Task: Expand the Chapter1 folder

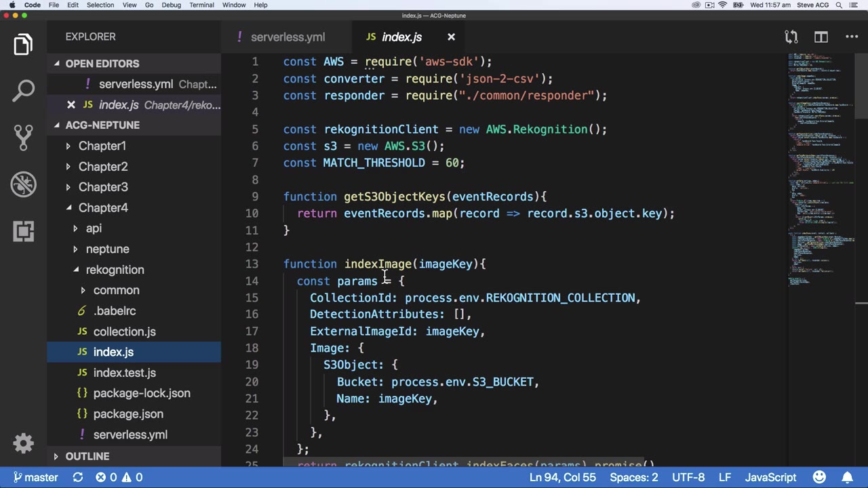Action: coord(102,146)
